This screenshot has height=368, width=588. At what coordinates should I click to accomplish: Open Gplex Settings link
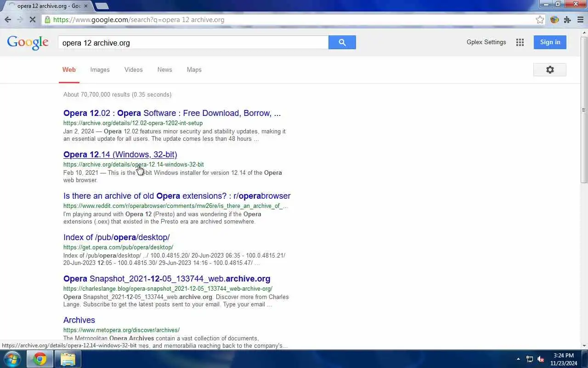(x=486, y=42)
